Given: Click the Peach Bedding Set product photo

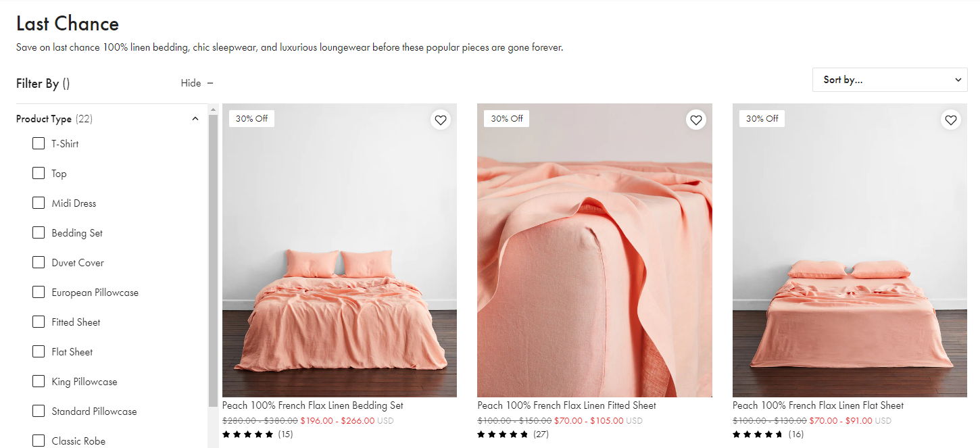Looking at the screenshot, I should click(x=339, y=250).
